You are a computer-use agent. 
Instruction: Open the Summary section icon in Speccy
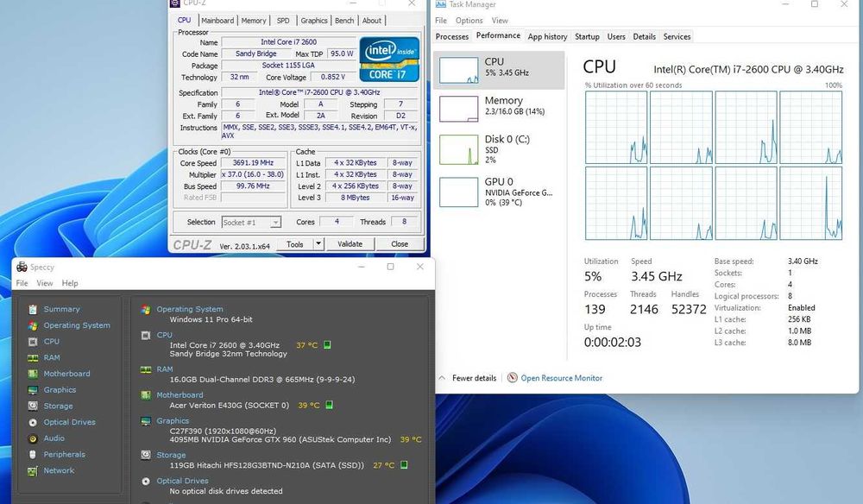pos(33,309)
